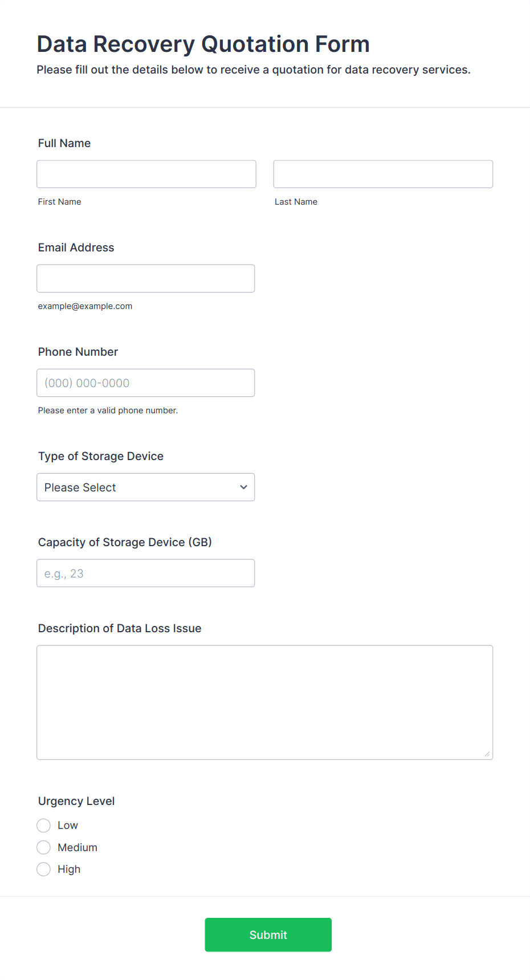The height and width of the screenshot is (980, 530).
Task: Click the Urgency Level label
Action: tap(76, 801)
